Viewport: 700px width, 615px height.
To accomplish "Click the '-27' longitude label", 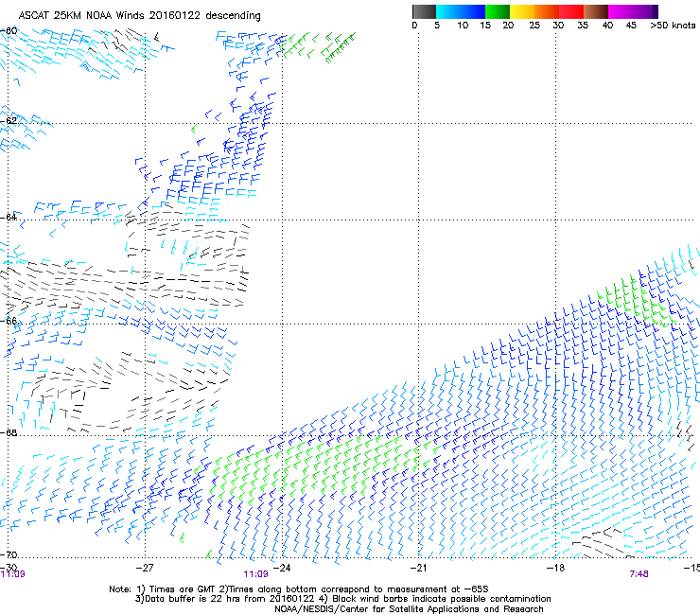I will 145,568.
